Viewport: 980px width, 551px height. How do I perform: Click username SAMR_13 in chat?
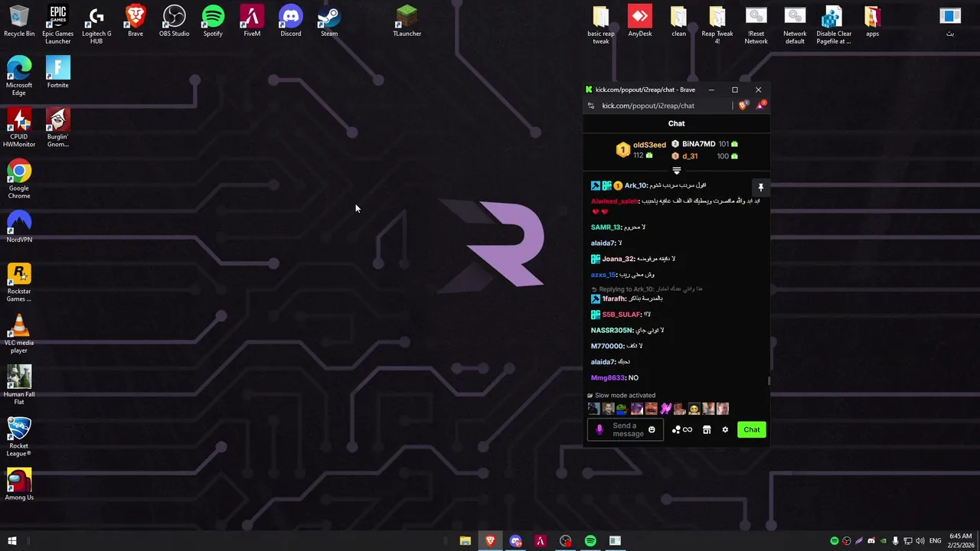(x=606, y=227)
